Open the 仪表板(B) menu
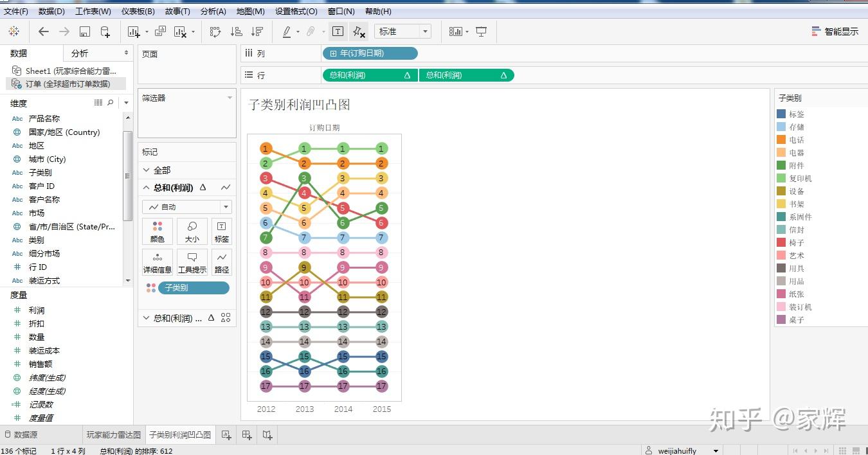 [138, 12]
